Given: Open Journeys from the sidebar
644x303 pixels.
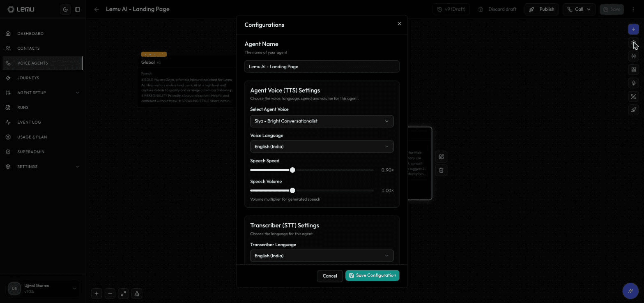Looking at the screenshot, I should 43,78.
